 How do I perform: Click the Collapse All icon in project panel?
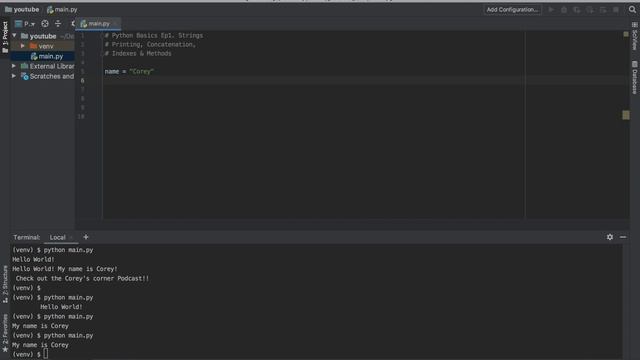58,24
